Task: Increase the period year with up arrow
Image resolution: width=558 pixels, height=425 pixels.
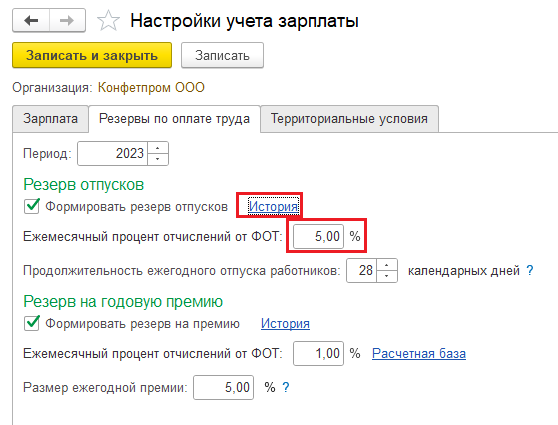Action: [x=158, y=148]
